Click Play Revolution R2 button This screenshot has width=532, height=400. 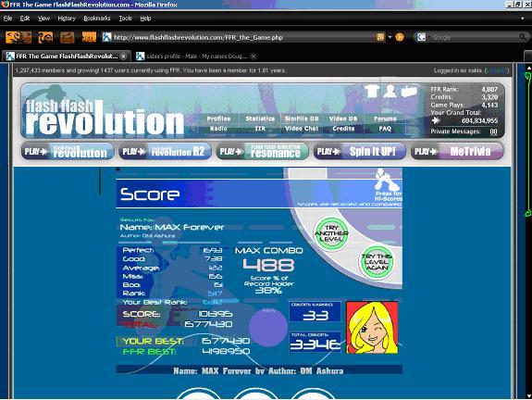coord(166,151)
